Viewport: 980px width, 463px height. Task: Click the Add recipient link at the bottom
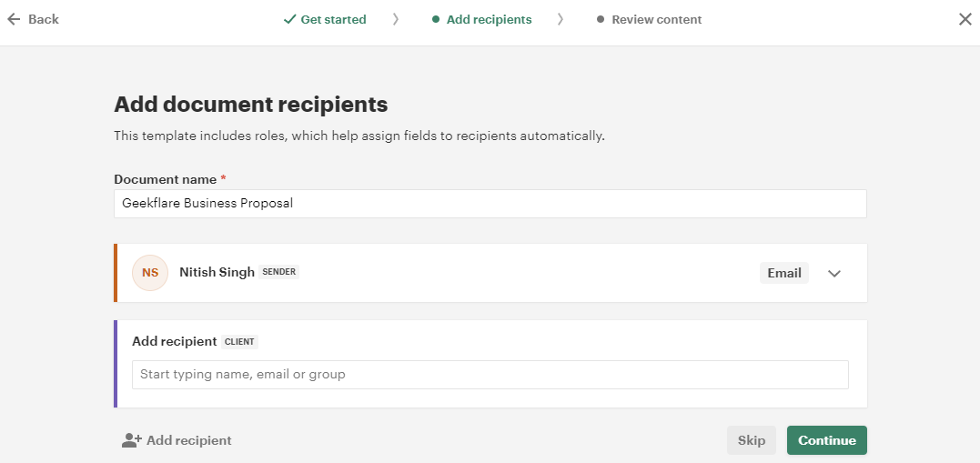coord(188,440)
